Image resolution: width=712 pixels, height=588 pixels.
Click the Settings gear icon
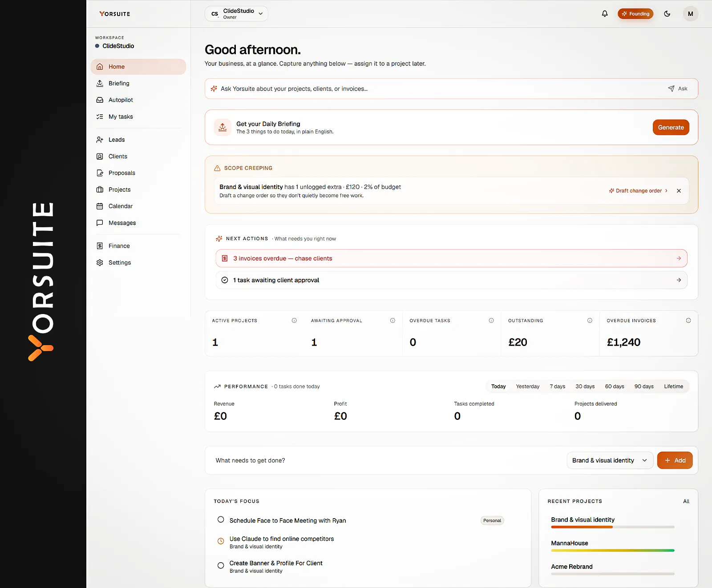click(x=100, y=262)
